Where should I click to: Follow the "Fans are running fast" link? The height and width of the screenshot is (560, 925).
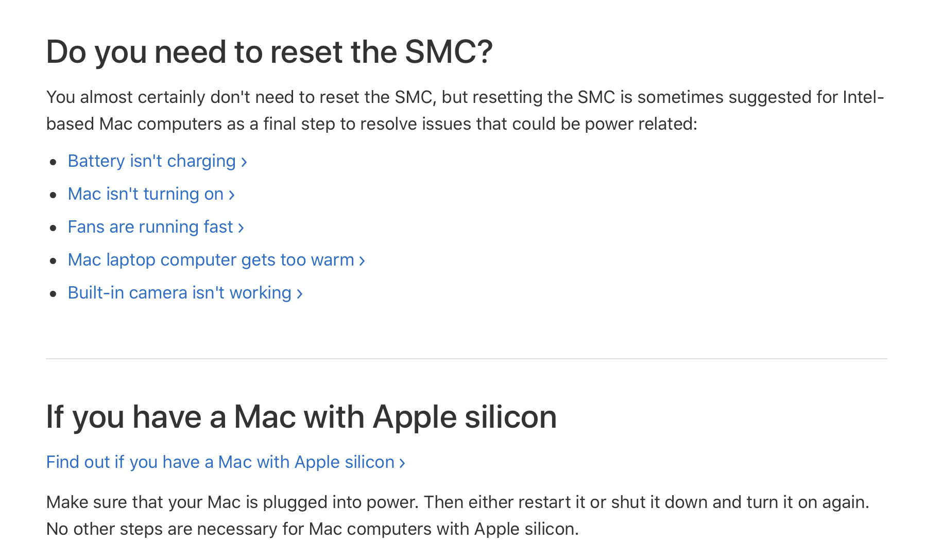[x=150, y=227]
